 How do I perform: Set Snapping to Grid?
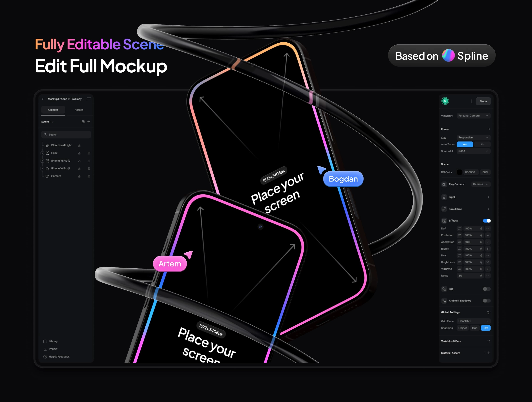(475, 328)
